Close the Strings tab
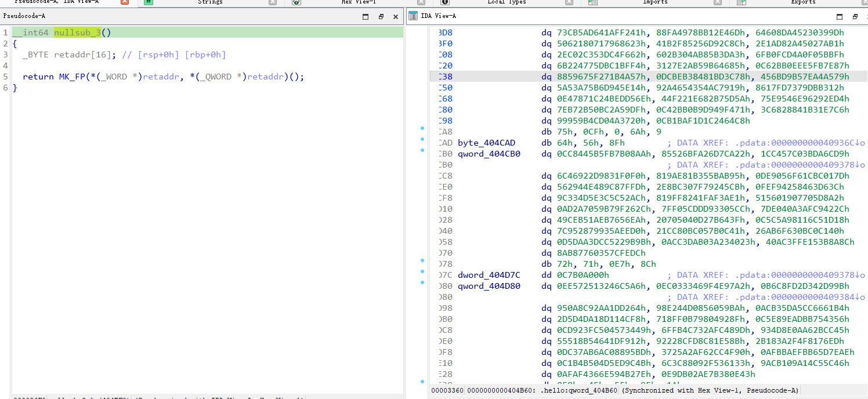Viewport: 868px width, 399px height. tap(273, 2)
